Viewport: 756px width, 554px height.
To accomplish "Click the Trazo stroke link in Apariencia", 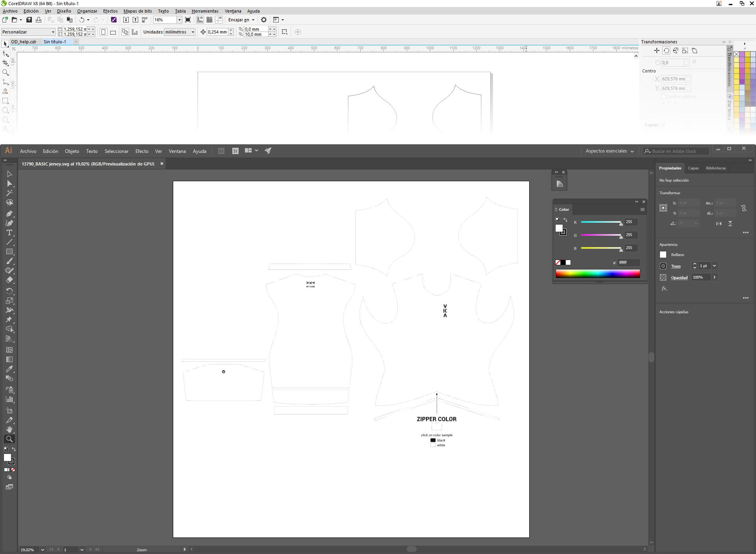I will [676, 266].
